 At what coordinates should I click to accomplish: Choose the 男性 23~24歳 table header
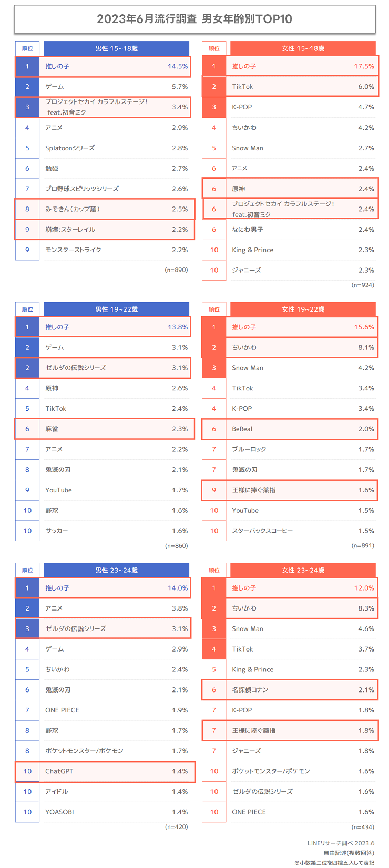click(x=116, y=570)
